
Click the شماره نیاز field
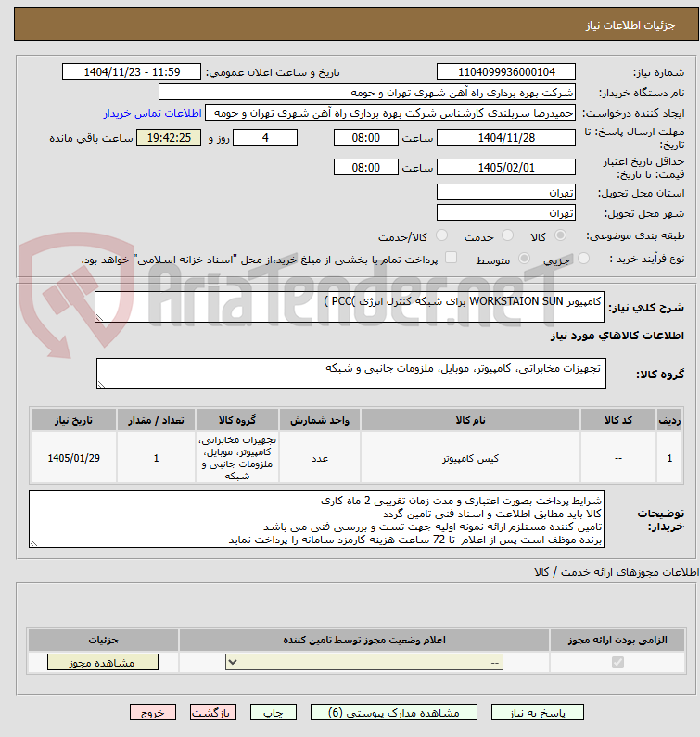coord(506,72)
